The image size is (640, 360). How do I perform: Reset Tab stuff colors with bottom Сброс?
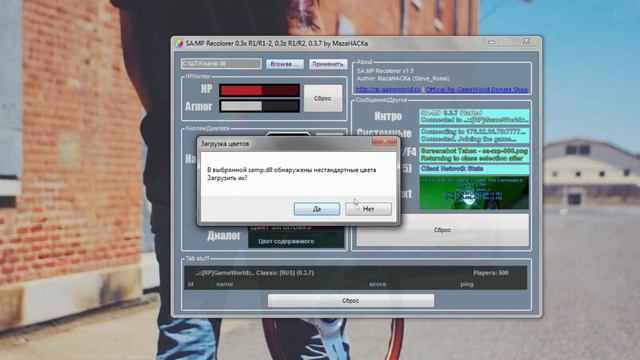point(351,301)
